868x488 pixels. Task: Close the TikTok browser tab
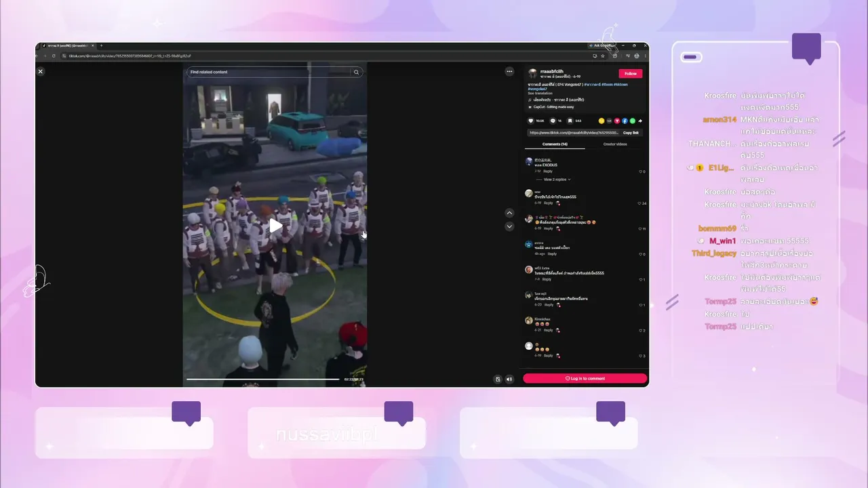click(93, 46)
